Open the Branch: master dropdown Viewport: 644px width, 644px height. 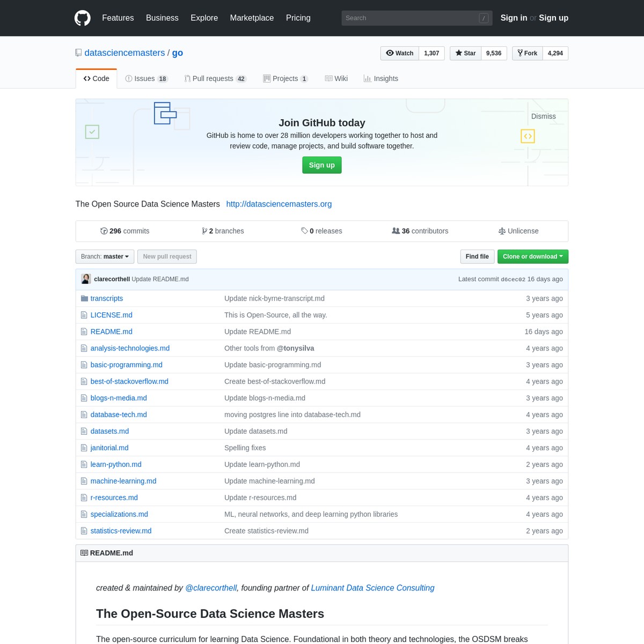pyautogui.click(x=105, y=257)
